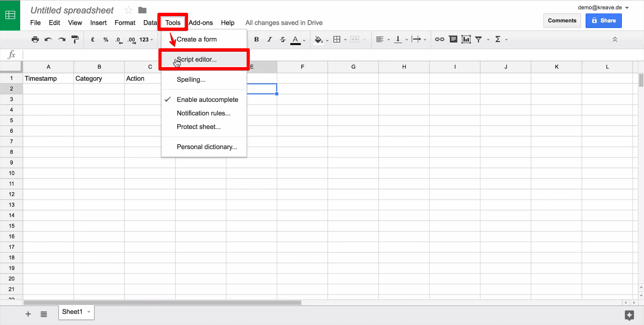The image size is (644, 325).
Task: Choose Script editor... from Tools menu
Action: pyautogui.click(x=204, y=60)
